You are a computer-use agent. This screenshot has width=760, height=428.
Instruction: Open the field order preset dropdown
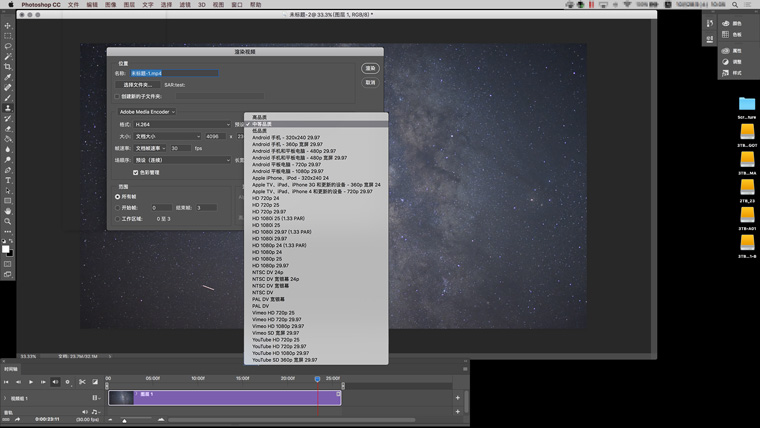click(x=182, y=160)
